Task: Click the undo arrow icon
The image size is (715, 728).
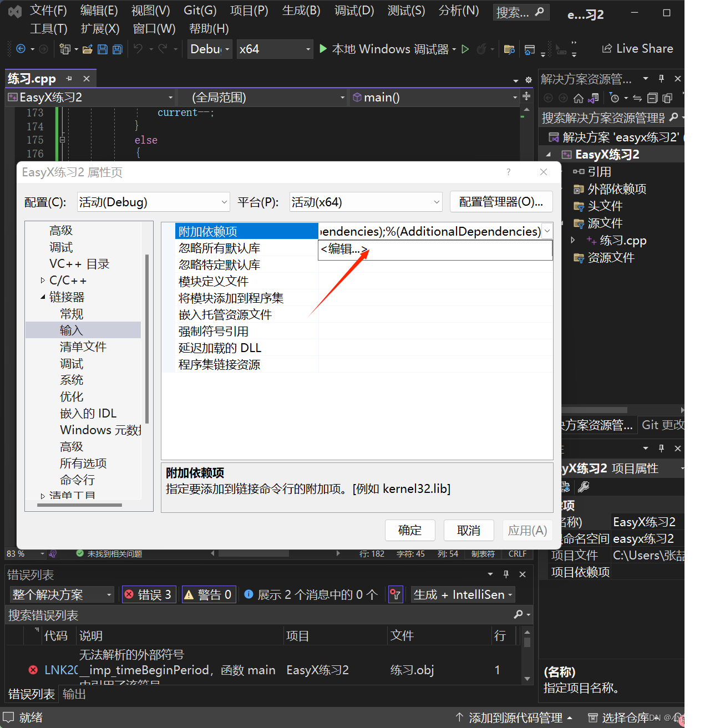Action: pos(138,49)
